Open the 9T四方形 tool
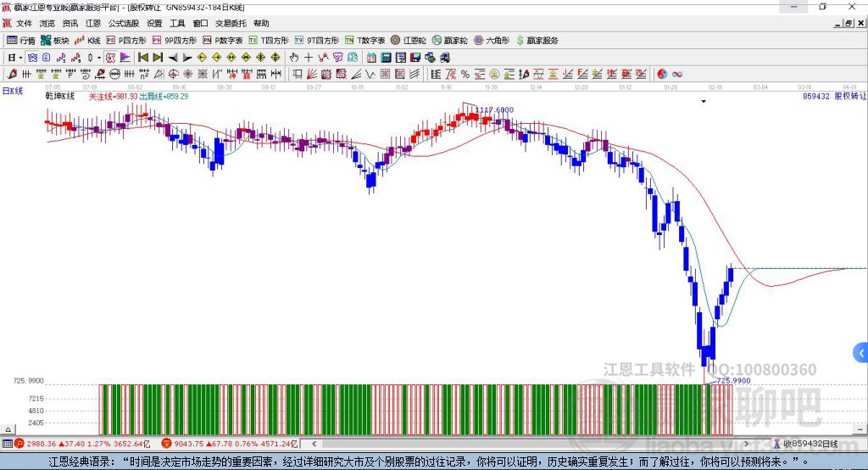This screenshot has height=470, width=868. (x=317, y=41)
